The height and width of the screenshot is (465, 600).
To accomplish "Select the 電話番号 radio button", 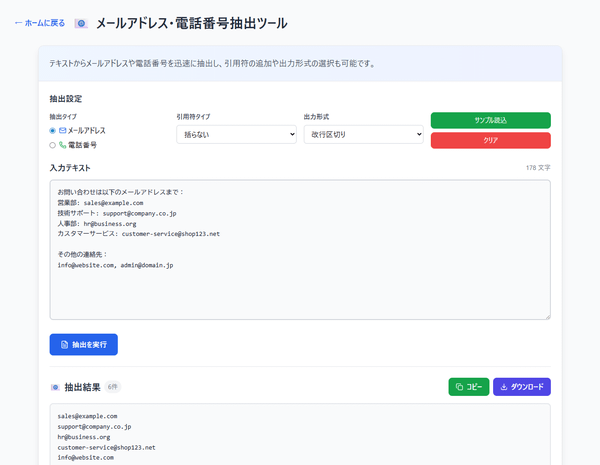I will pos(53,145).
